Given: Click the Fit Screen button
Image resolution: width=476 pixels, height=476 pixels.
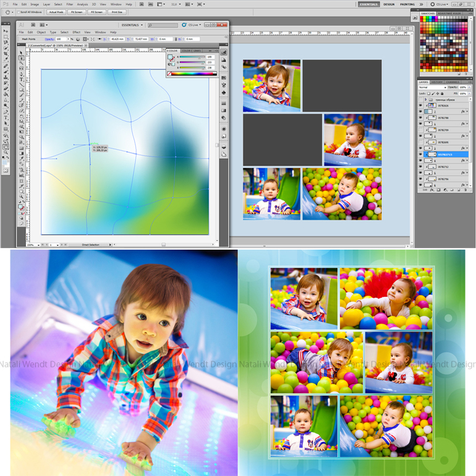Looking at the screenshot, I should [77, 12].
